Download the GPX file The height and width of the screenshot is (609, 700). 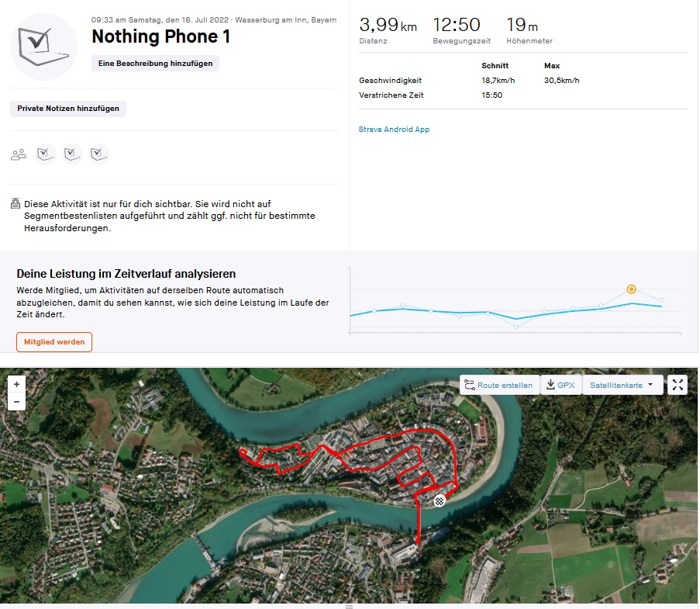[x=560, y=385]
